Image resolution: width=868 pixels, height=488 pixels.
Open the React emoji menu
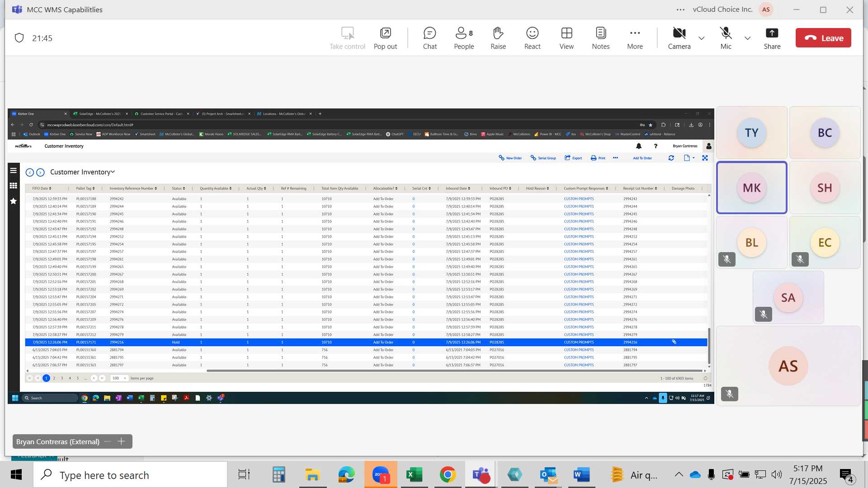coord(532,38)
